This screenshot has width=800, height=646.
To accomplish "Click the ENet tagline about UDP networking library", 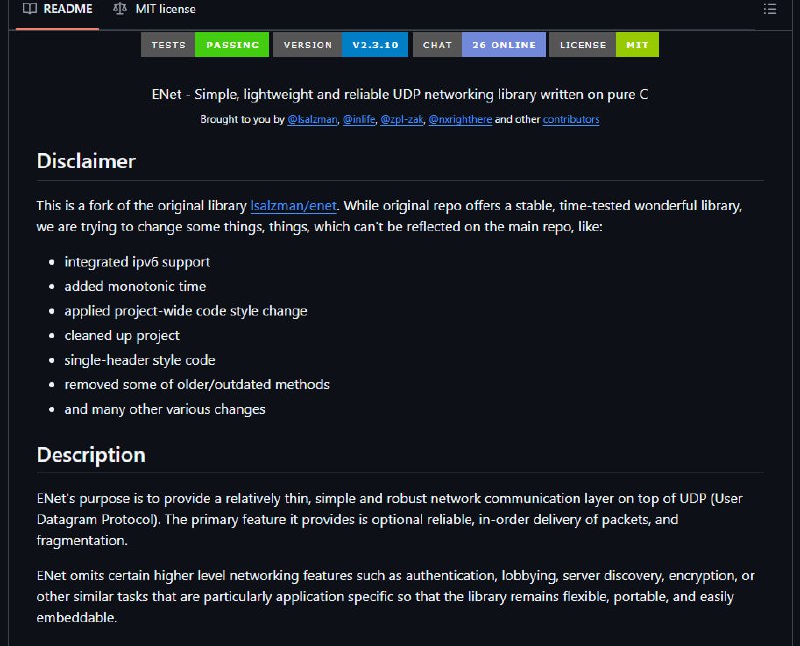I will 400,94.
